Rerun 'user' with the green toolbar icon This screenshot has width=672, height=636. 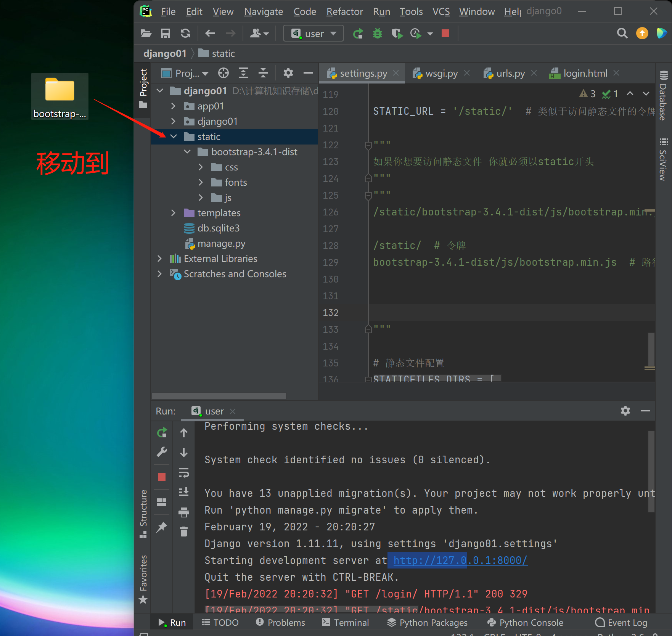click(x=358, y=34)
